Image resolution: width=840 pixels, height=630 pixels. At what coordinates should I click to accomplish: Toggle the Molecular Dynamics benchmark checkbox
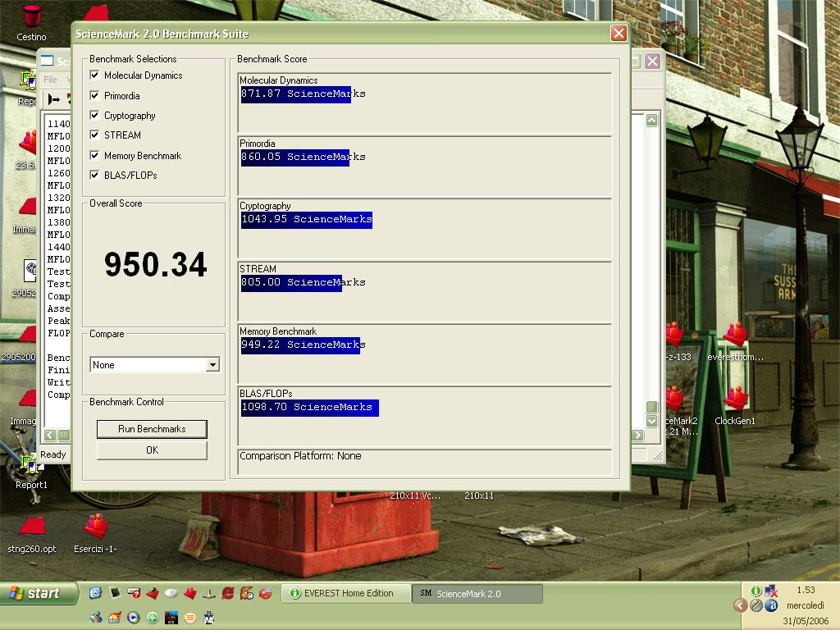click(x=95, y=75)
